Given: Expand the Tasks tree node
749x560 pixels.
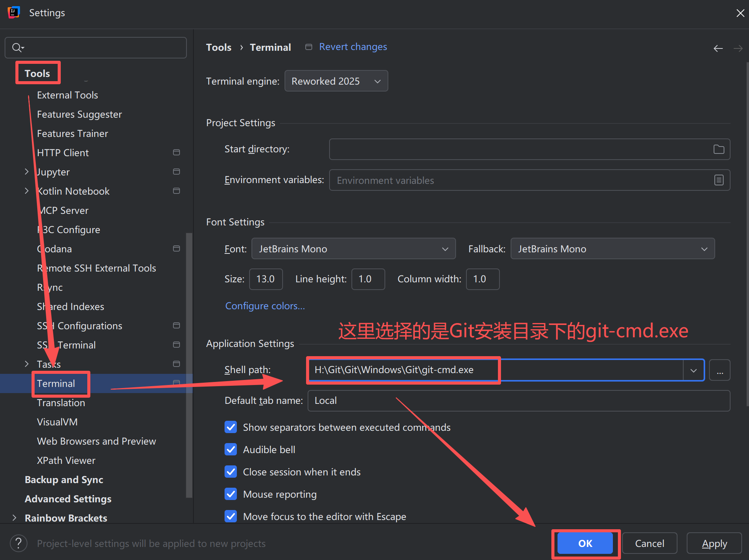Looking at the screenshot, I should pos(27,364).
